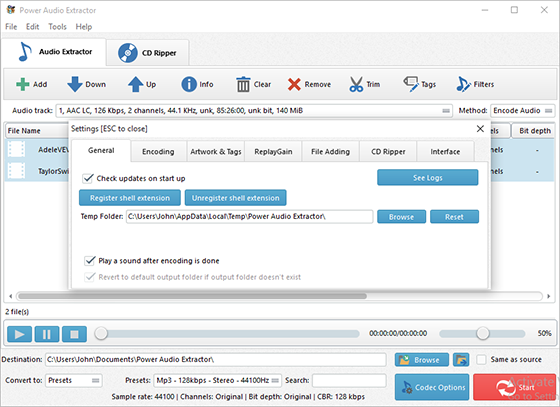560x407 pixels.
Task: Move file up with Up arrow
Action: coord(135,85)
